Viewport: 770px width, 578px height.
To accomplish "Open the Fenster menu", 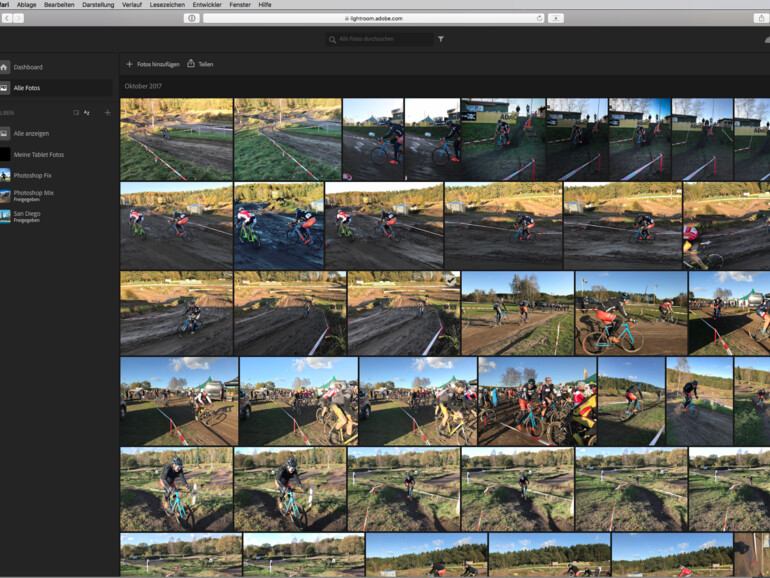I will [x=240, y=4].
